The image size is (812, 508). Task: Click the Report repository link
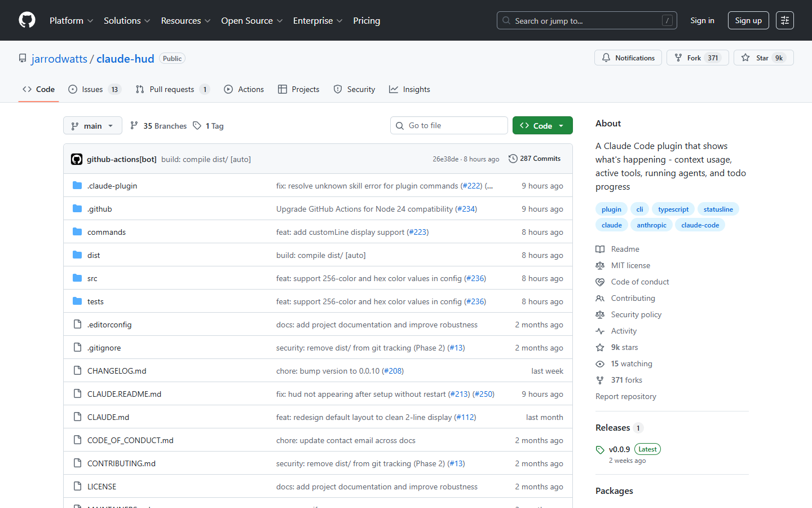point(626,396)
